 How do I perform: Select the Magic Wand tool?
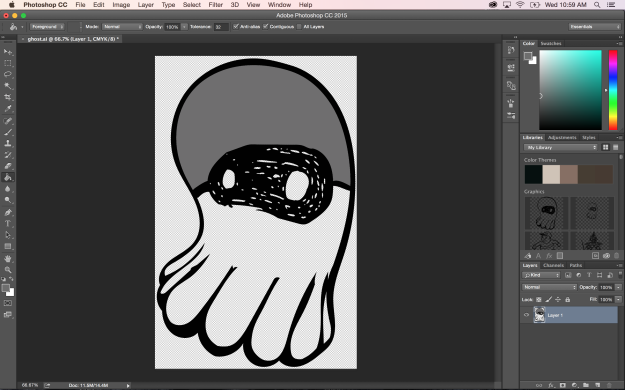8,86
